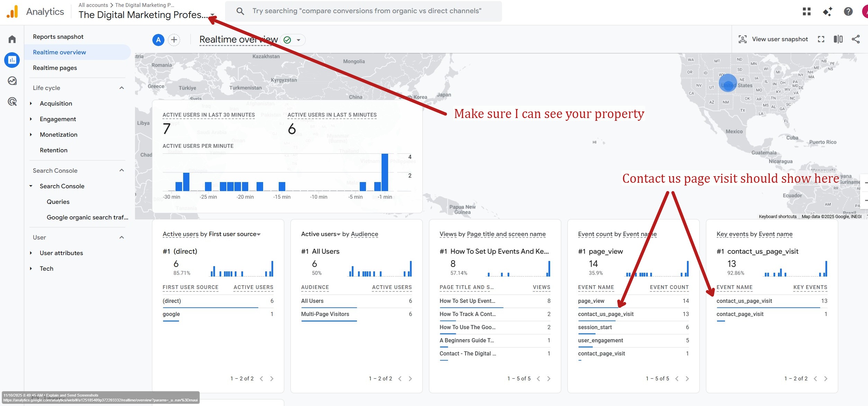Click the Keyboard shortcuts link
868x406 pixels.
click(777, 216)
